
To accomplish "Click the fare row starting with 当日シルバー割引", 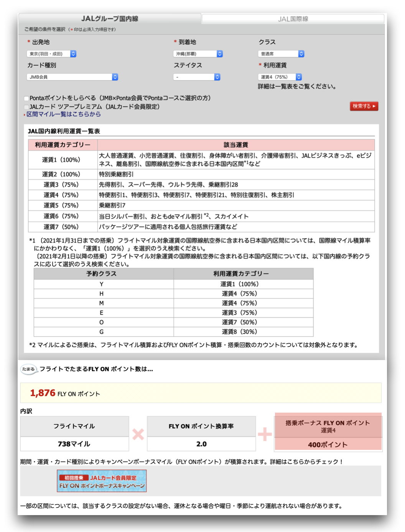I will [236, 216].
